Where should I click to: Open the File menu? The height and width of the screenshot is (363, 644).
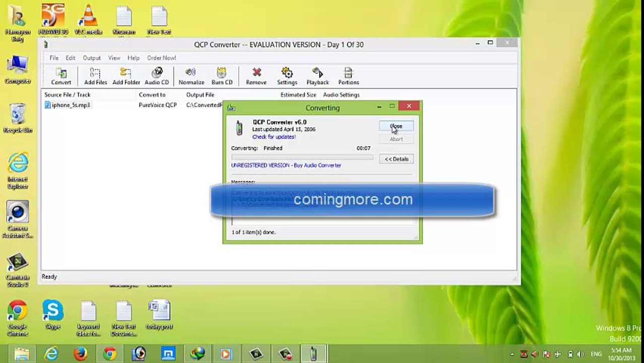pos(54,58)
